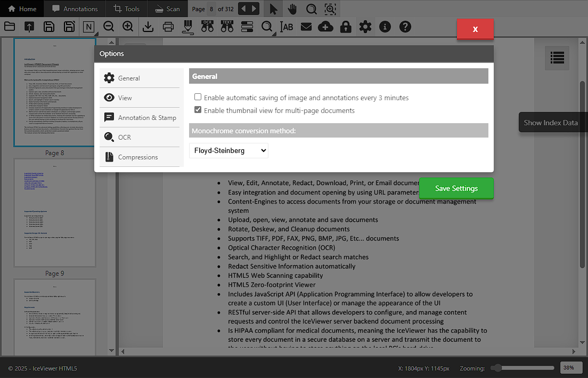The width and height of the screenshot is (588, 378).
Task: Open the Floyd-Steinberg conversion method dropdown
Action: [228, 151]
